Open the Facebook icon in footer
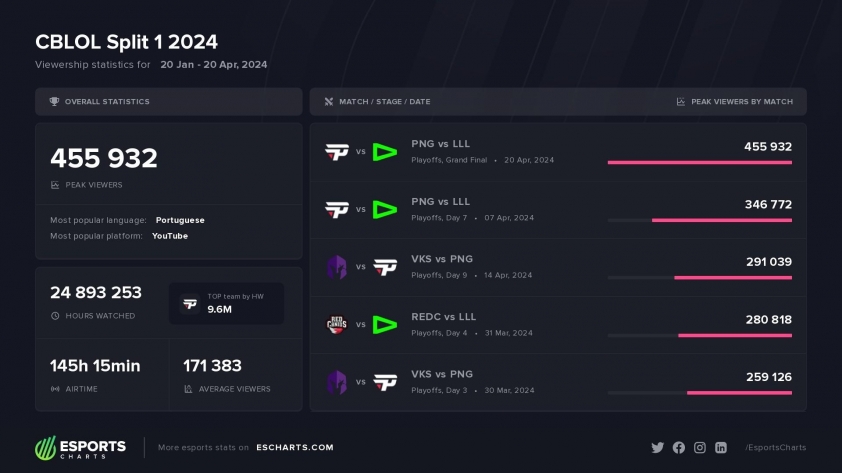The width and height of the screenshot is (842, 473). tap(679, 448)
